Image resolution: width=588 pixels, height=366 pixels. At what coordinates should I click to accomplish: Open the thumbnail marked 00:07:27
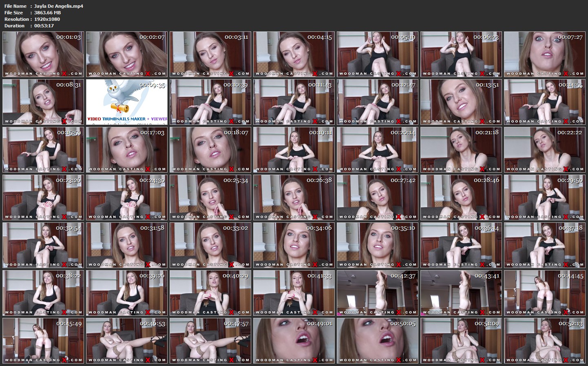(x=544, y=54)
